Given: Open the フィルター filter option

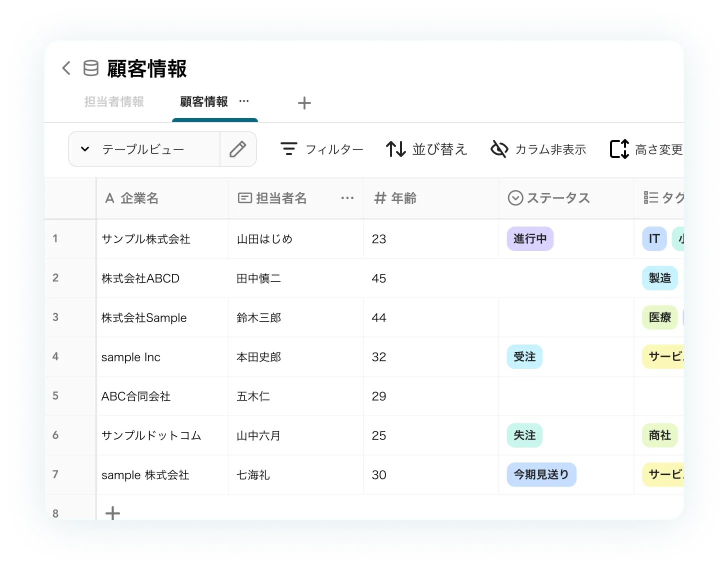Looking at the screenshot, I should [x=321, y=149].
